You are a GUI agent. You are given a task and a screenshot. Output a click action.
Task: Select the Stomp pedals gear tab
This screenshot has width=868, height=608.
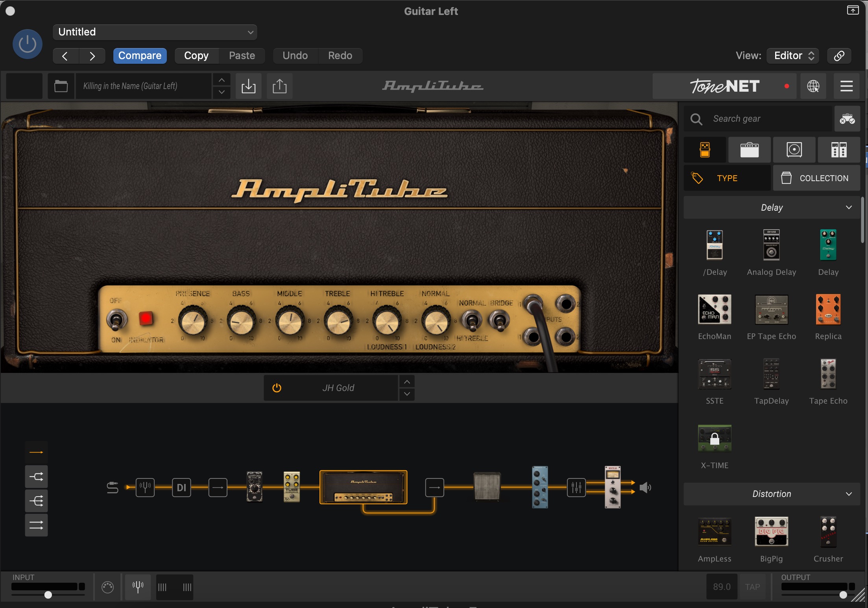(x=705, y=150)
